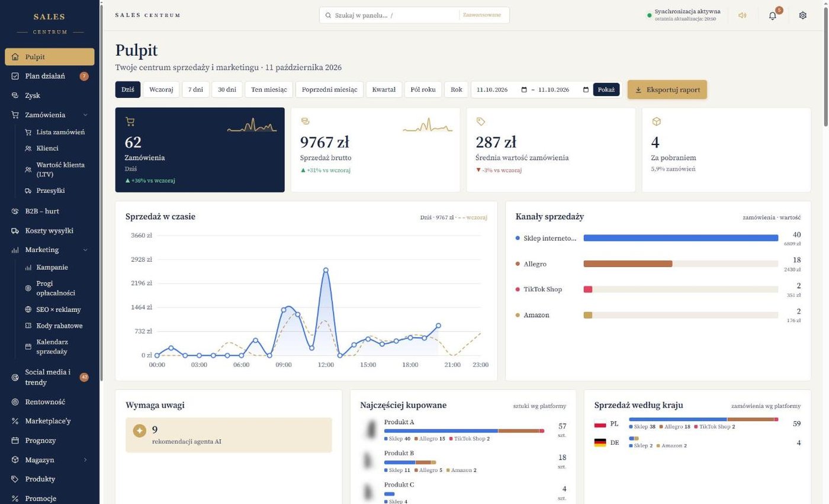Viewport: 829px width, 504px height.
Task: Select the Dziś period filter
Action: 128,89
